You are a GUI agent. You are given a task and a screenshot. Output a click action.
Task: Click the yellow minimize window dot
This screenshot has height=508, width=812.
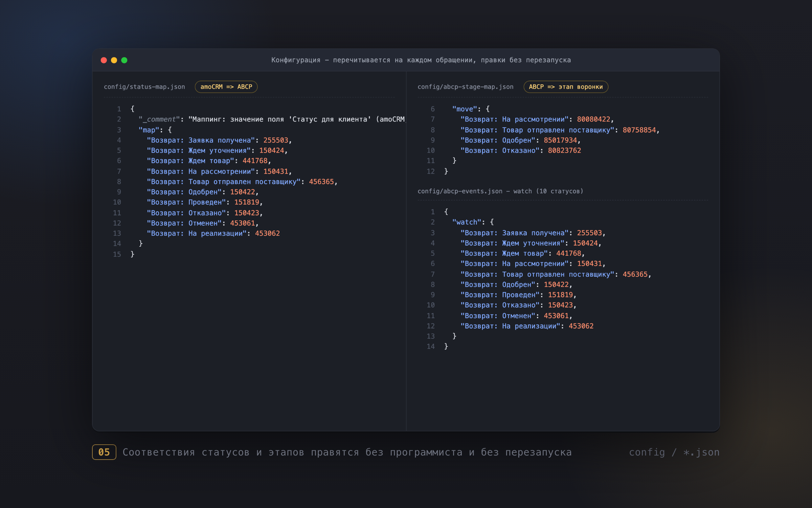pos(114,60)
